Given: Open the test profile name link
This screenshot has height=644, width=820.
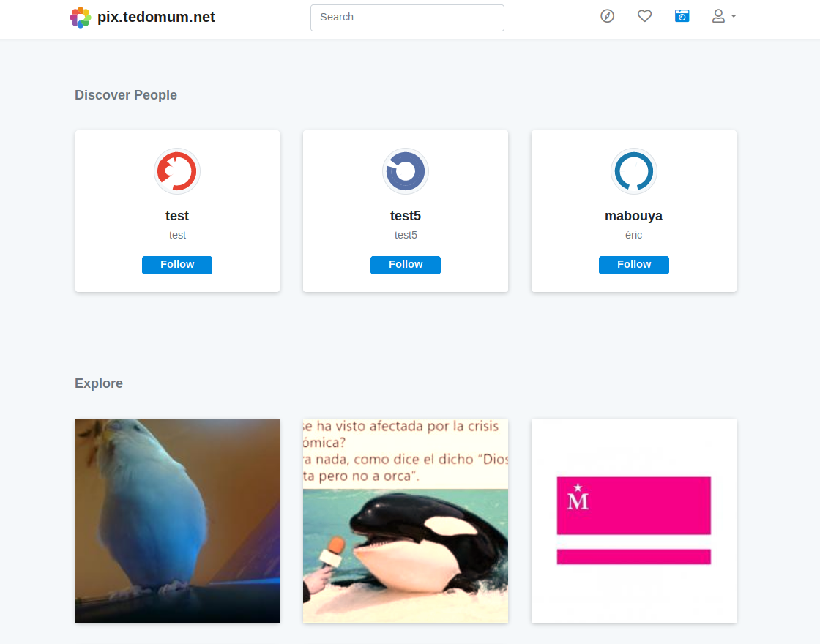Looking at the screenshot, I should click(177, 216).
